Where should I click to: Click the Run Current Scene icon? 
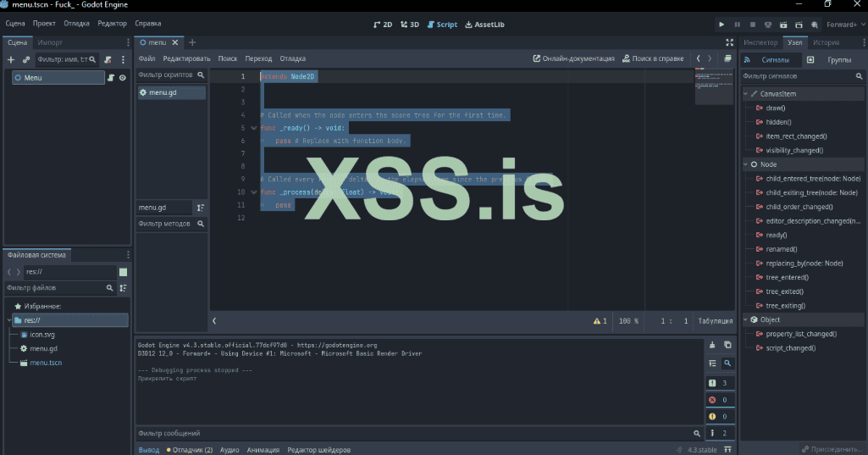coord(783,25)
